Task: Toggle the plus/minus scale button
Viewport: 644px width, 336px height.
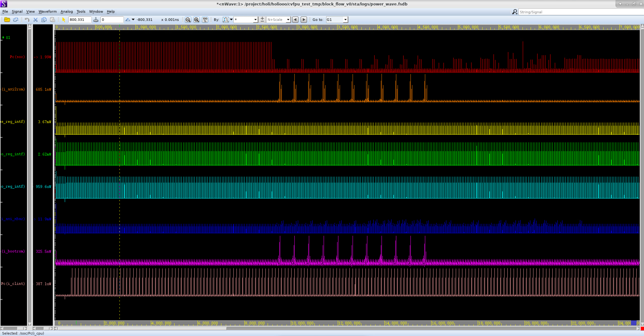Action: 262,20
